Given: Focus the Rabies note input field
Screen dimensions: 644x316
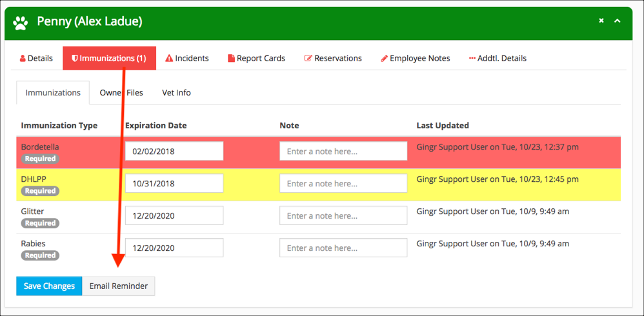Looking at the screenshot, I should pos(343,248).
